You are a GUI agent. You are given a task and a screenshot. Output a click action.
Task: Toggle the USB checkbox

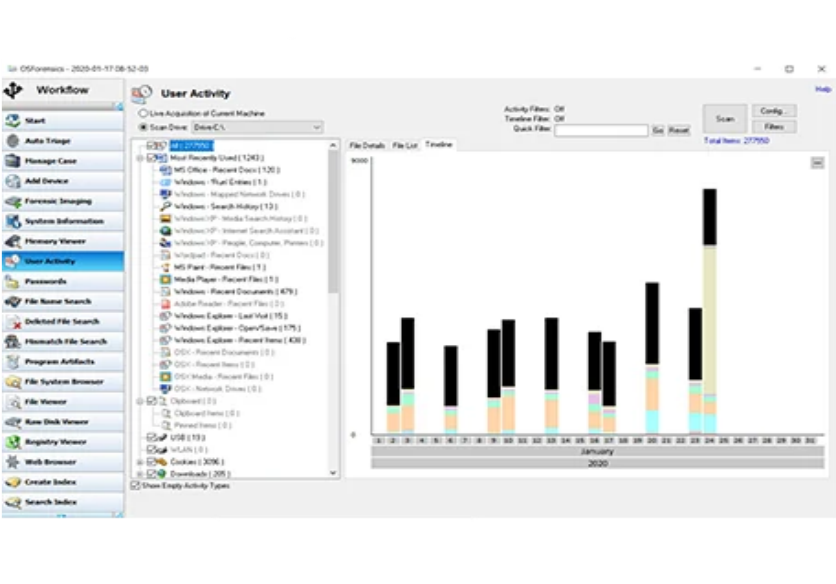[151, 437]
